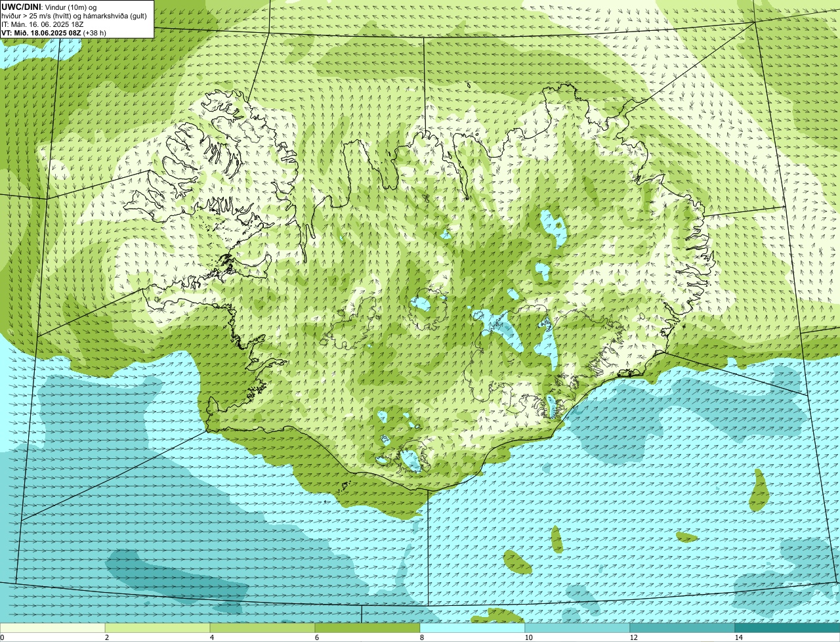Click the legend scale label '2'

click(x=106, y=637)
